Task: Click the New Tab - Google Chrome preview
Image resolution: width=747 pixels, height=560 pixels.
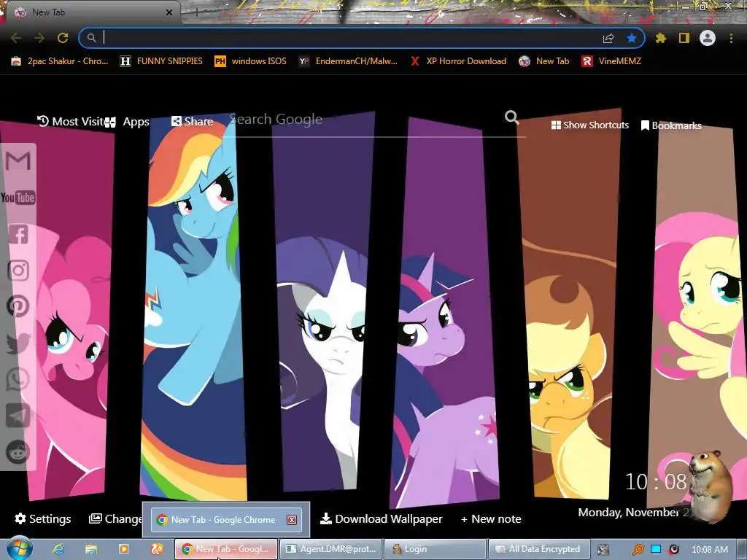Action: click(226, 519)
